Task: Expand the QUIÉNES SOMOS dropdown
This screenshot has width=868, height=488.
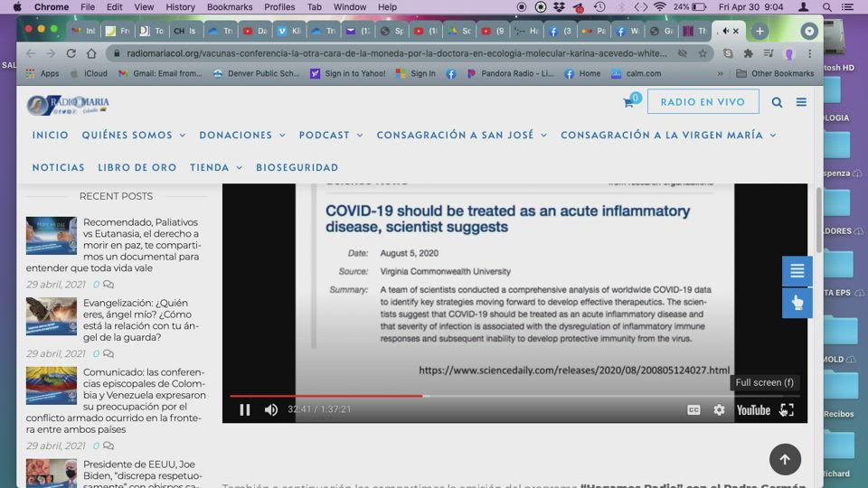Action: pos(133,136)
